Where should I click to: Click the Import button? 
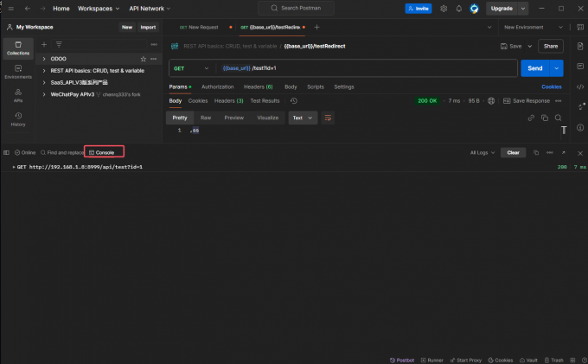(x=148, y=27)
